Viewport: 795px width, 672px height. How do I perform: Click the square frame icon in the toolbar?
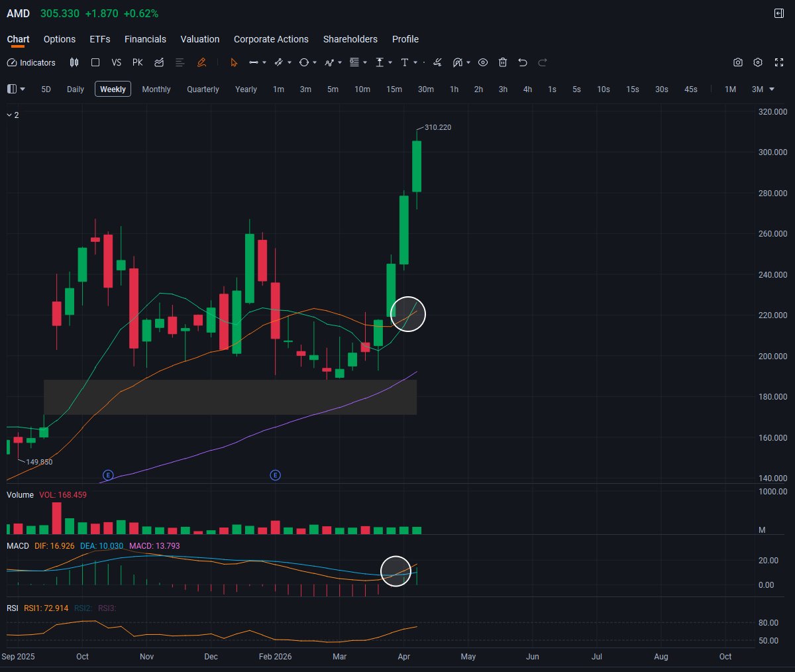point(95,62)
